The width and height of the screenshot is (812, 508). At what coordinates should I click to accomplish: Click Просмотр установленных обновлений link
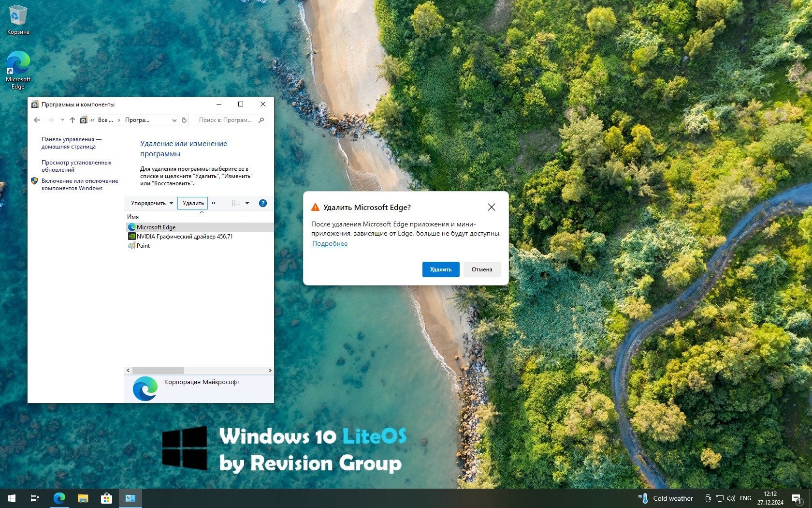tap(76, 166)
